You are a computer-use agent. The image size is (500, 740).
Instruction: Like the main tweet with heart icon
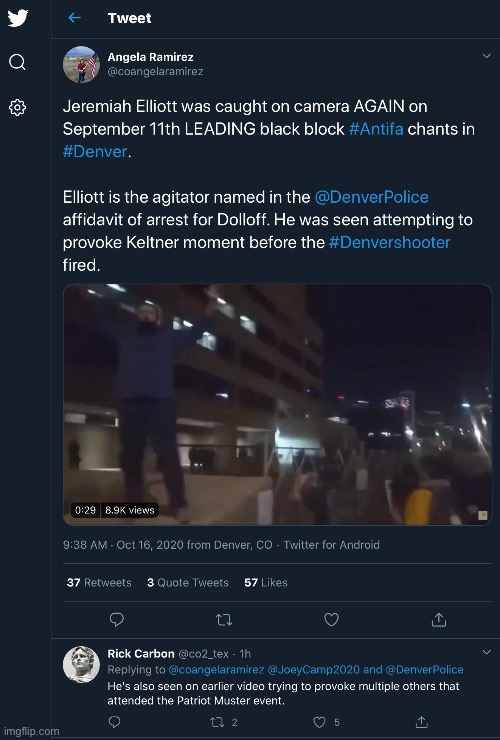[331, 619]
